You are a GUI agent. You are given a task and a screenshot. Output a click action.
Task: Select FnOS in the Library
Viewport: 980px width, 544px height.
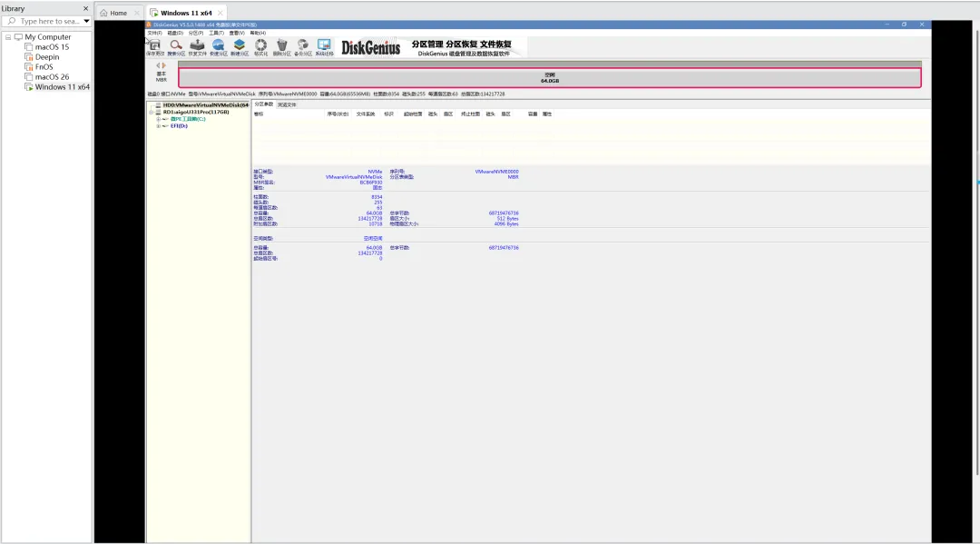click(x=44, y=67)
